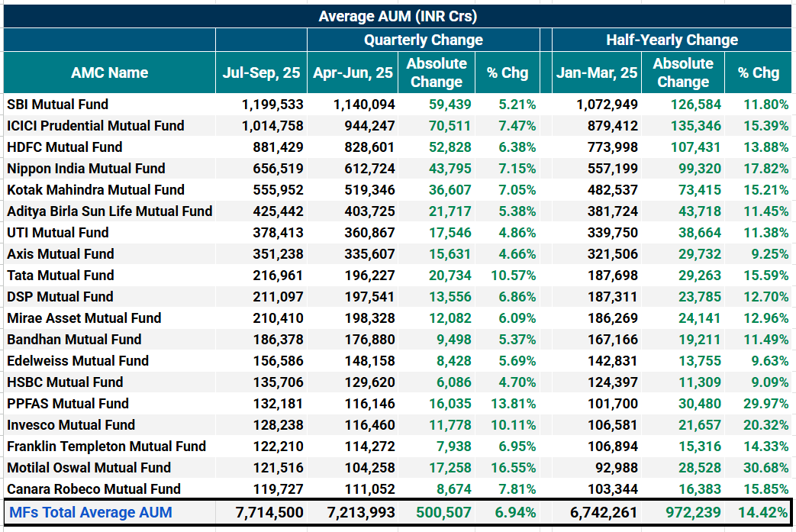
Task: Select Franklin Templeton value 122,210
Action: [279, 447]
